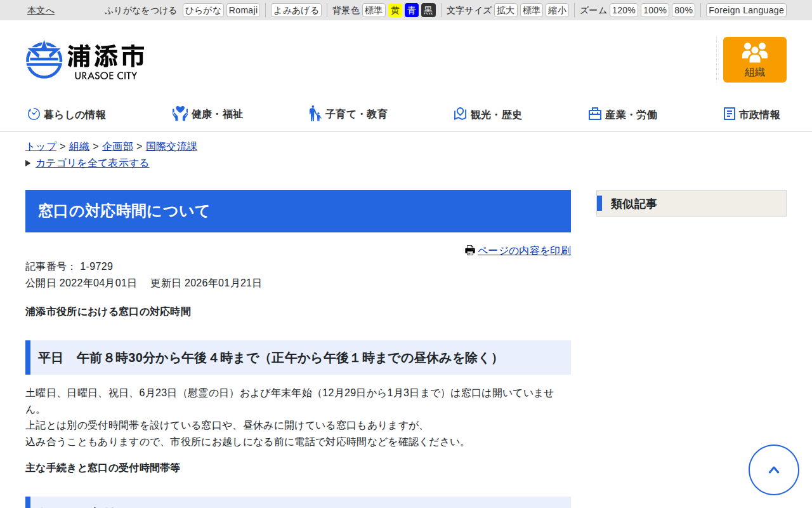Go to 組織 breadcrumb link
Viewport: 812px width, 508px height.
click(x=79, y=147)
